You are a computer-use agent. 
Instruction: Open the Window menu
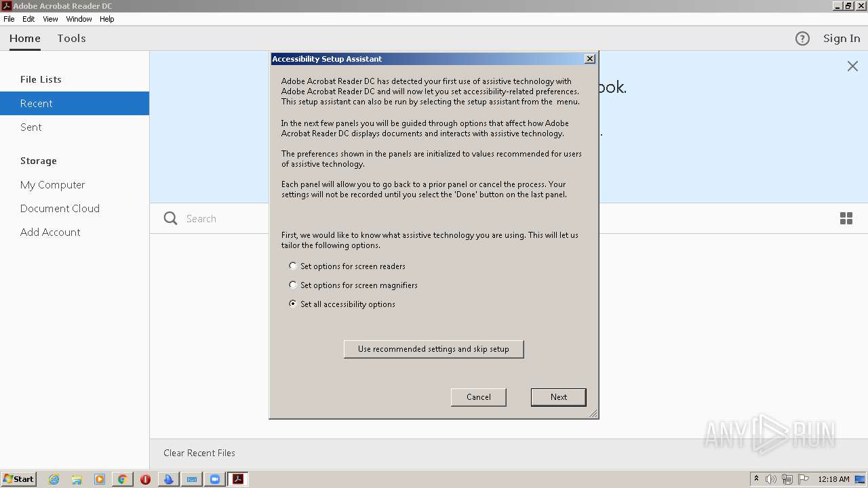point(79,19)
